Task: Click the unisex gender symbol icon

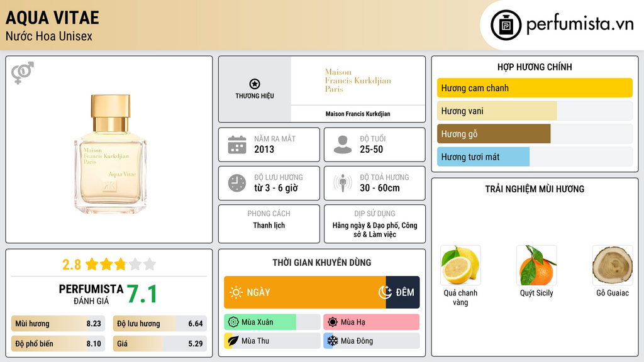Action: [22, 73]
